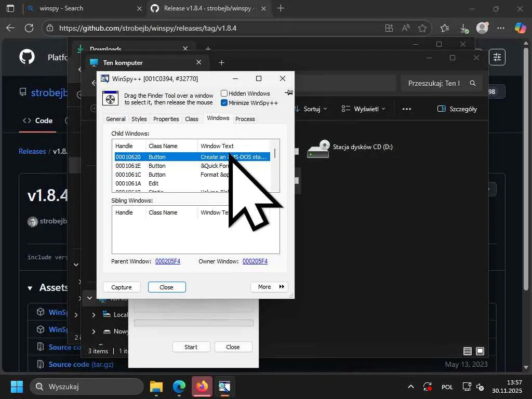
Task: Open Copilot icon in browser toolbar
Action: pyautogui.click(x=520, y=28)
